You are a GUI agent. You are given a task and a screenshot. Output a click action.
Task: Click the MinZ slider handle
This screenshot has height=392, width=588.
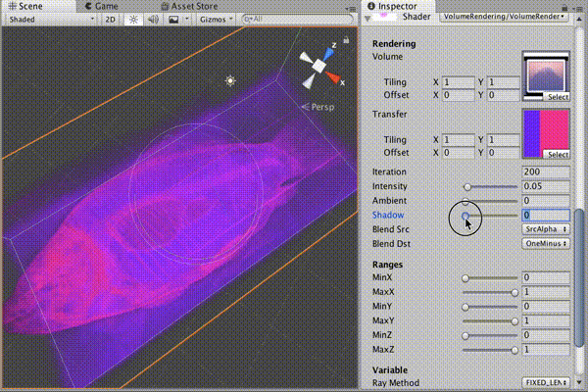tap(465, 336)
